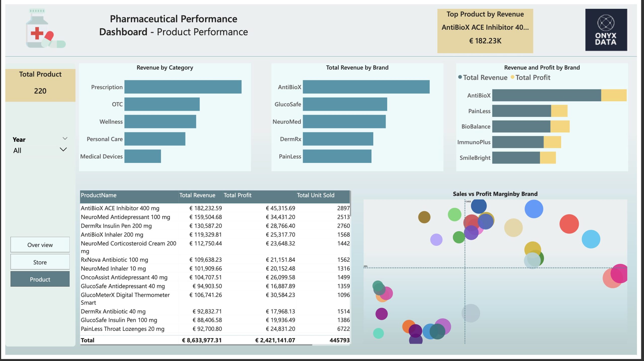Go to the Over view page
Image resolution: width=644 pixels, height=361 pixels.
click(x=40, y=245)
